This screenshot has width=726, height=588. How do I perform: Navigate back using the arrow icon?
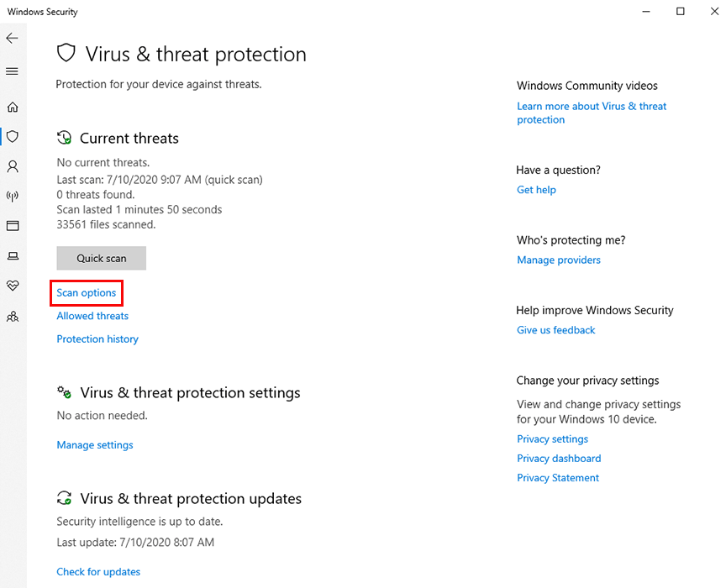pos(12,38)
